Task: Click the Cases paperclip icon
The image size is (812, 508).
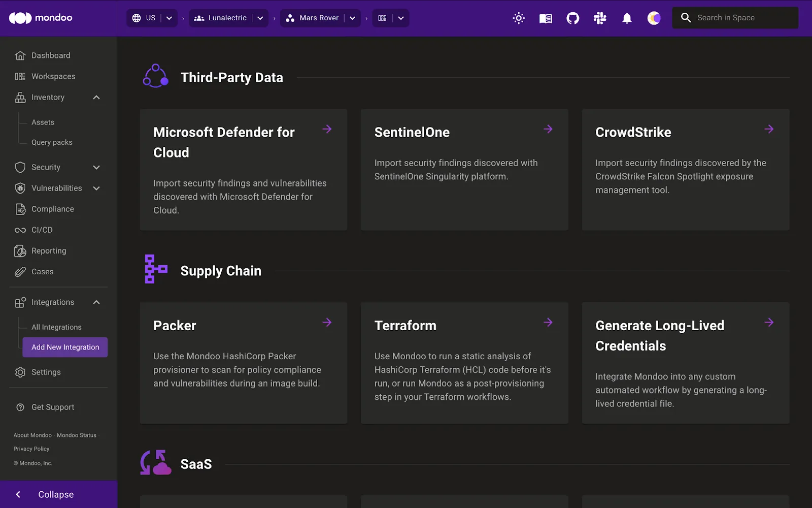Action: (20, 272)
